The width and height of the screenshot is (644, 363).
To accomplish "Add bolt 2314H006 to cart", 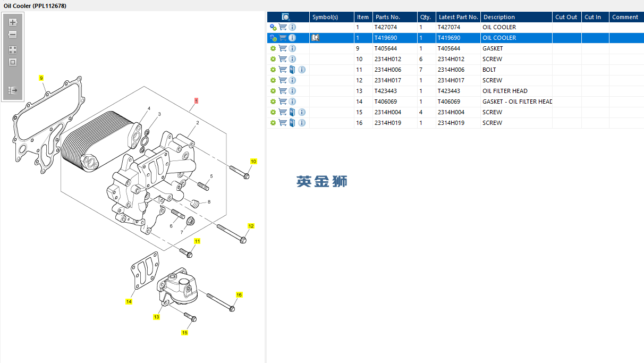I will (x=283, y=70).
